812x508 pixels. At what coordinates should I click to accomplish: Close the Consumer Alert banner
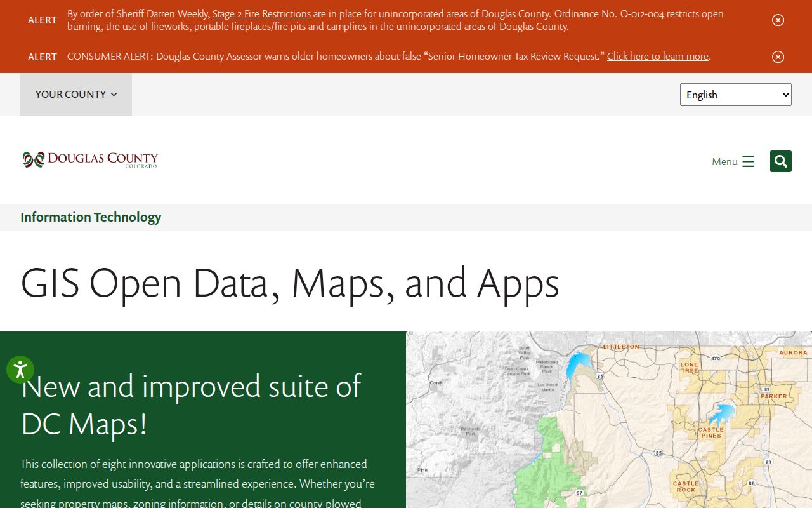(778, 57)
